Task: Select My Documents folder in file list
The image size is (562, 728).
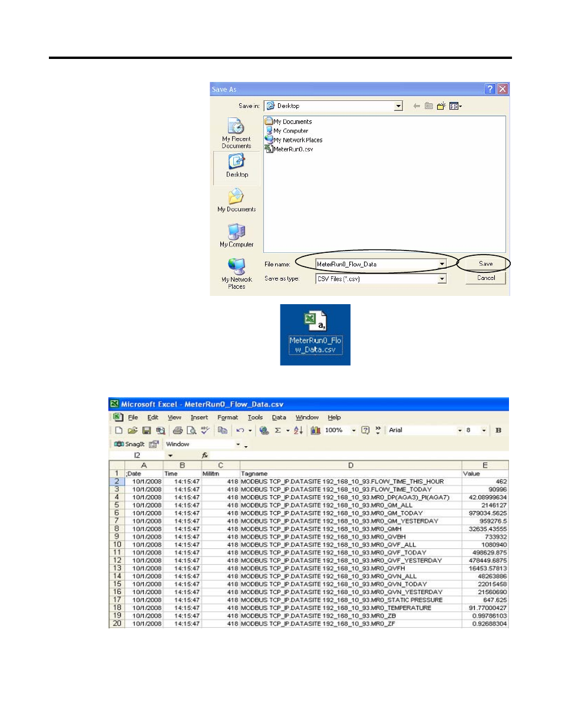Action: coord(289,121)
